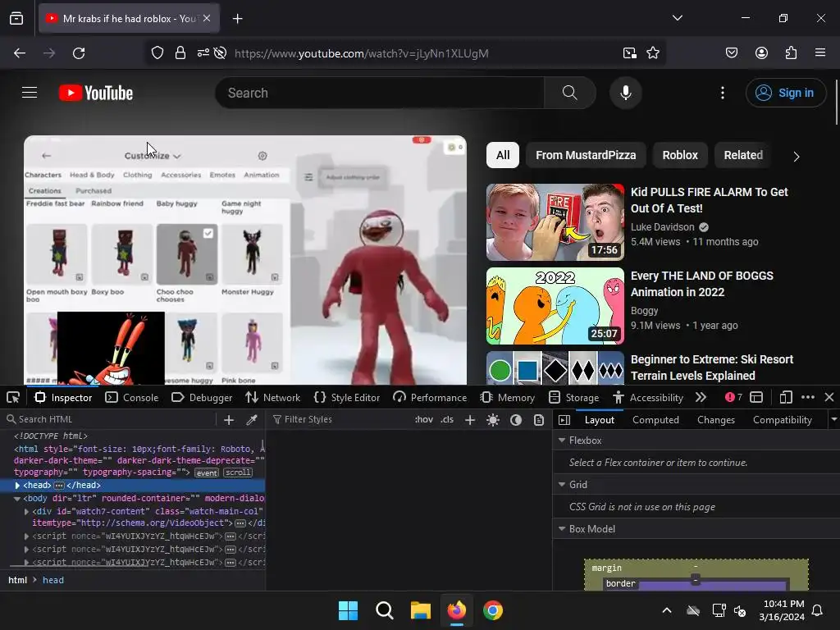Open the site permissions icon in the URL bar
Image resolution: width=840 pixels, height=630 pixels.
click(203, 53)
